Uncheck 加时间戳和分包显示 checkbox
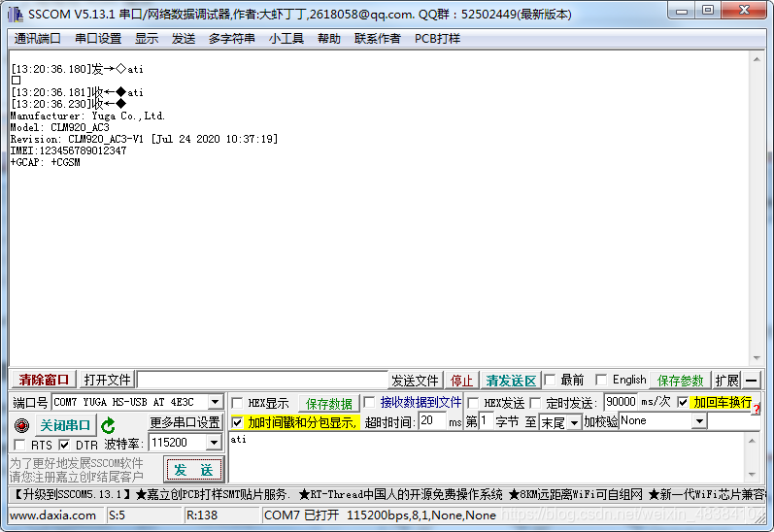The width and height of the screenshot is (774, 532). (237, 422)
